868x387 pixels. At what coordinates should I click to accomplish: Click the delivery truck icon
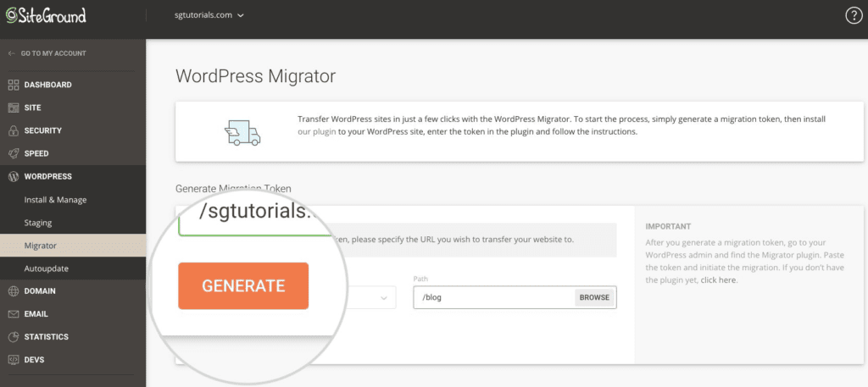pos(242,133)
